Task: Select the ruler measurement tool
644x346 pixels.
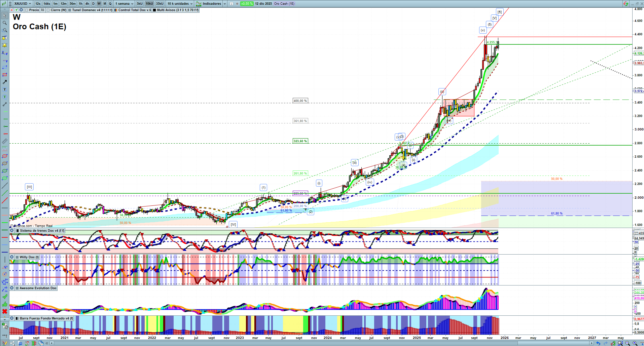Action: pyautogui.click(x=5, y=141)
